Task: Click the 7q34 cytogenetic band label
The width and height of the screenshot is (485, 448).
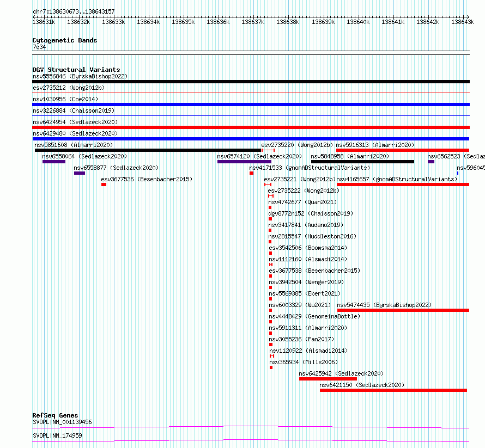Action: (x=39, y=47)
